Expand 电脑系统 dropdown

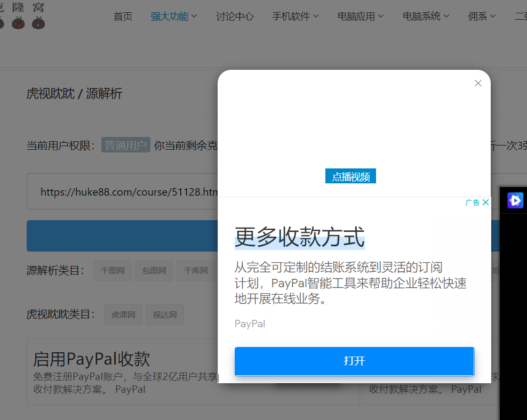(x=426, y=16)
